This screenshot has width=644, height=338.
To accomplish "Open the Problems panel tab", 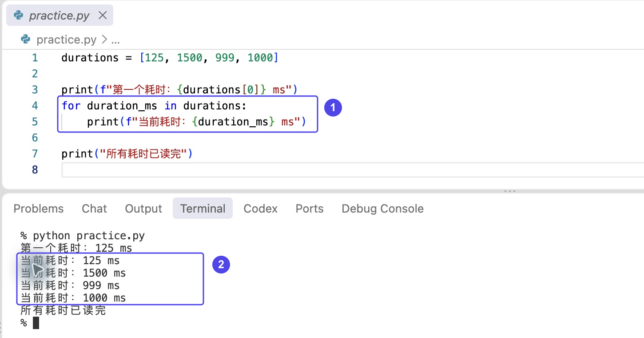I will point(39,209).
